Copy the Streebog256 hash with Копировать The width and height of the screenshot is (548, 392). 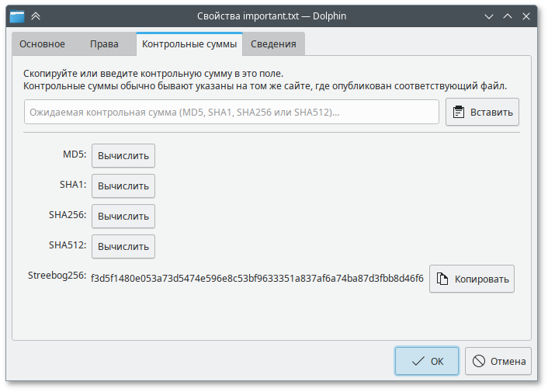472,279
